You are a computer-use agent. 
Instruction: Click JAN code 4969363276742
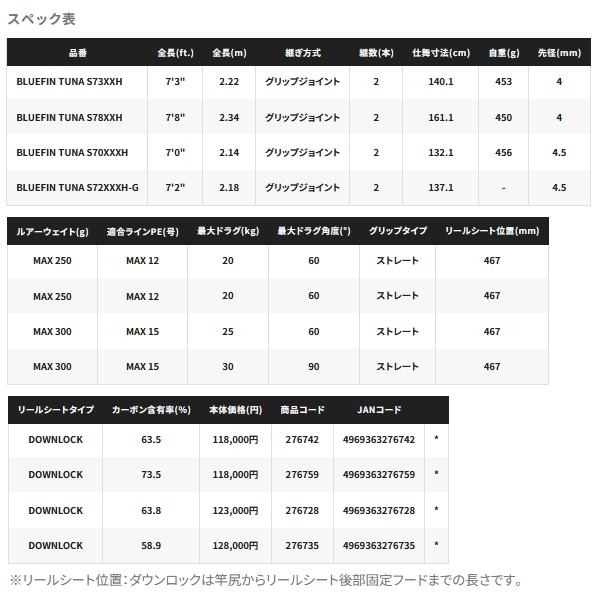coord(378,440)
